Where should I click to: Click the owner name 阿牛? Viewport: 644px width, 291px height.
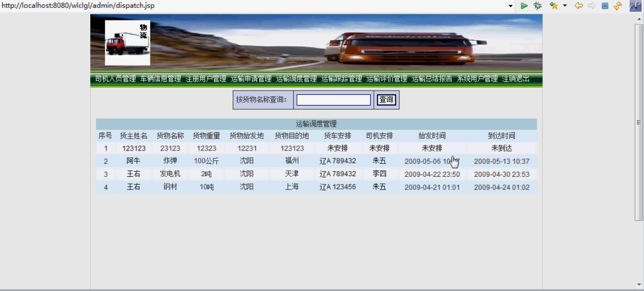pos(134,161)
